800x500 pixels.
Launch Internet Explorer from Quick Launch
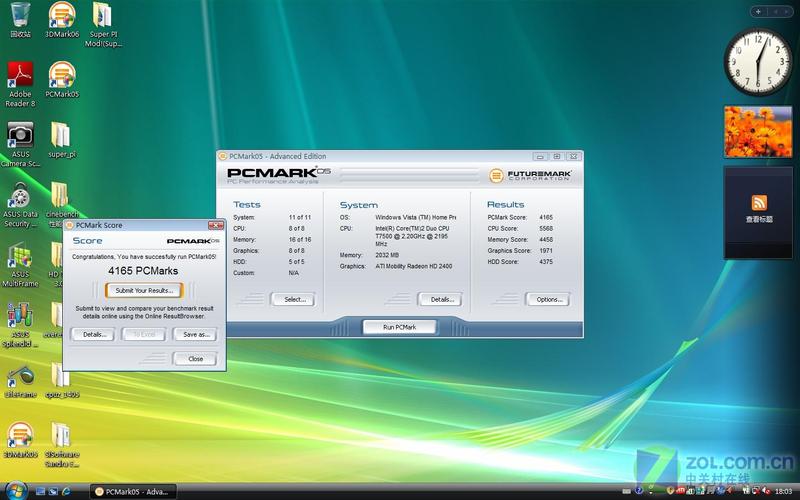(x=66, y=491)
